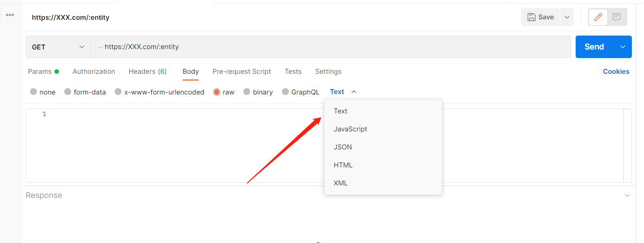The height and width of the screenshot is (243, 644).
Task: Open the GET method dropdown
Action: click(x=58, y=47)
